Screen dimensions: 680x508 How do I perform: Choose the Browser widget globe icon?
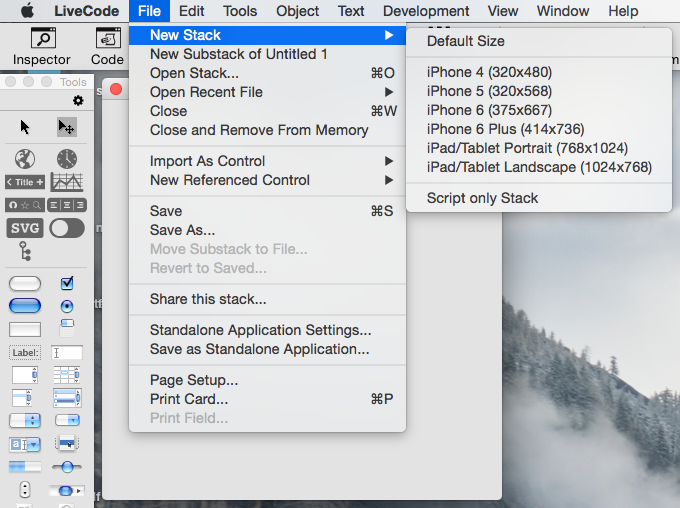coord(25,159)
